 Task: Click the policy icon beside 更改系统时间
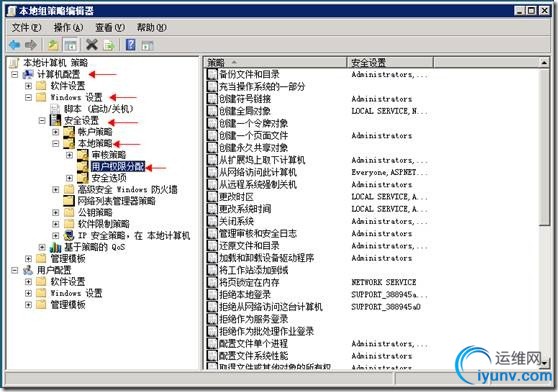click(212, 209)
